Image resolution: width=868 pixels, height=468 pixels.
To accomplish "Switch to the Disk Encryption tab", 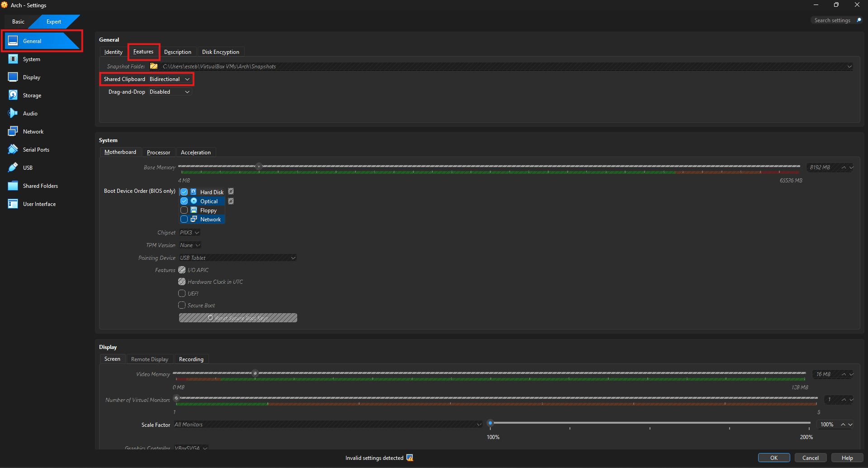I will point(221,52).
